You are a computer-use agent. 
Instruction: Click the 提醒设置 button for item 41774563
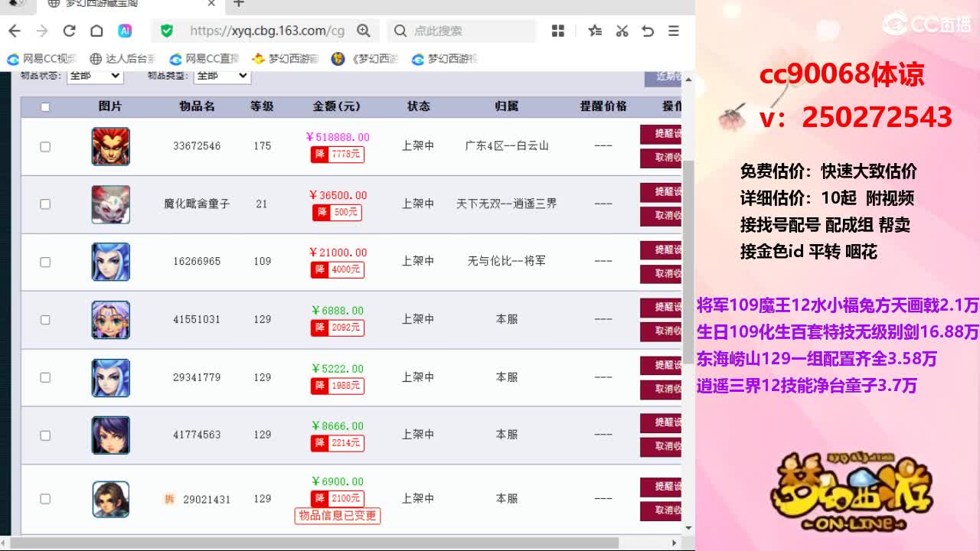pos(661,422)
